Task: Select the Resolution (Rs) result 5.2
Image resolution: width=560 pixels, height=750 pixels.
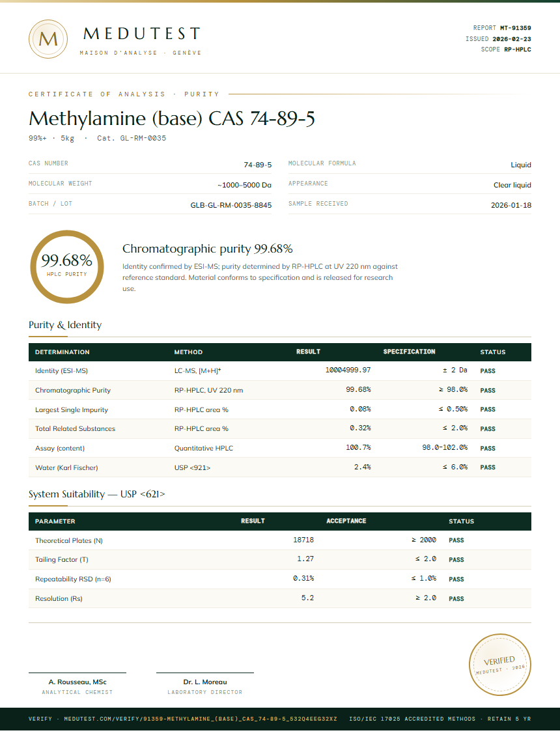Action: click(307, 598)
